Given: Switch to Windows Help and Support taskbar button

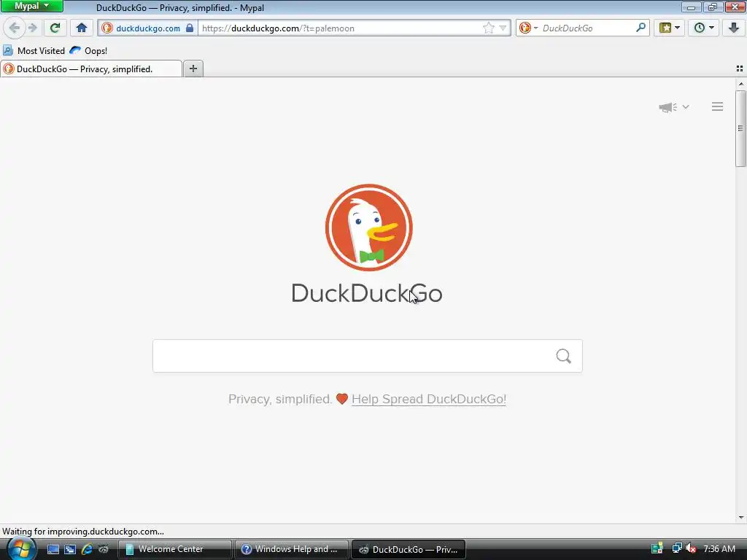Looking at the screenshot, I should pos(292,549).
